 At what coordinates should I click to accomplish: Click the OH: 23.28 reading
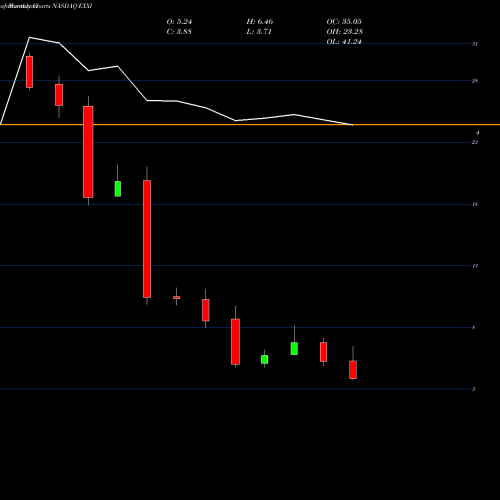[345, 32]
